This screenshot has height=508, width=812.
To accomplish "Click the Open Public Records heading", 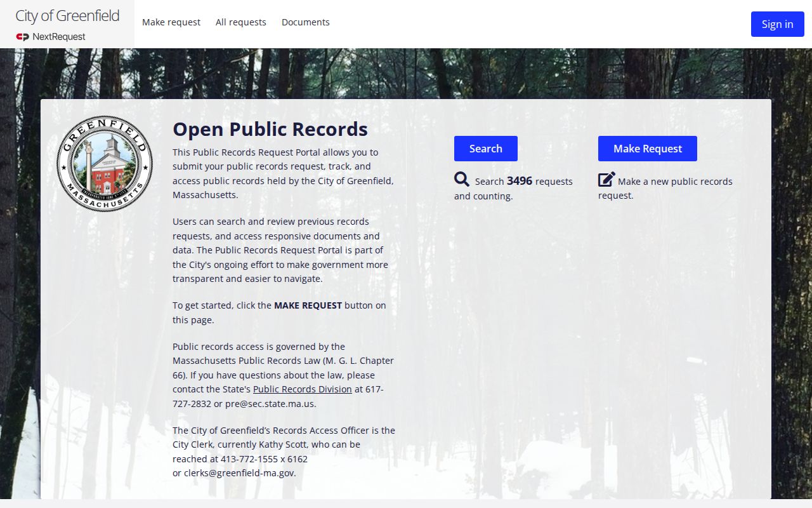I will click(x=270, y=129).
